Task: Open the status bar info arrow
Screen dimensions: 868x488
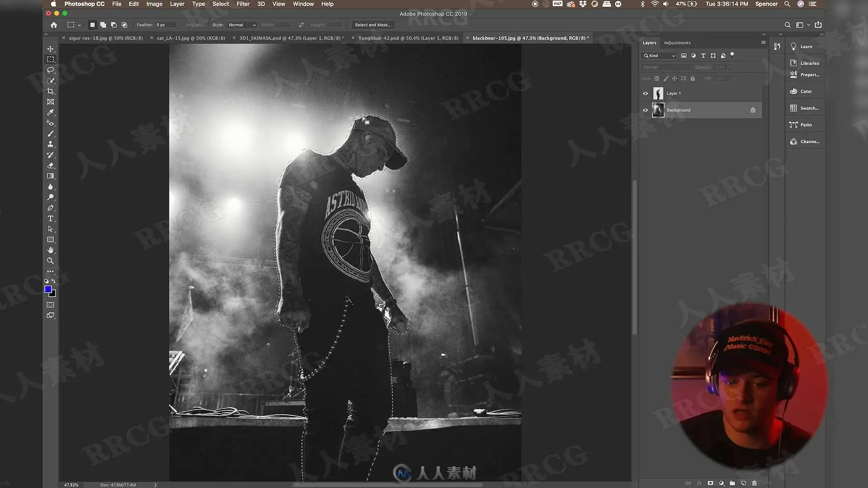Action: click(155, 485)
